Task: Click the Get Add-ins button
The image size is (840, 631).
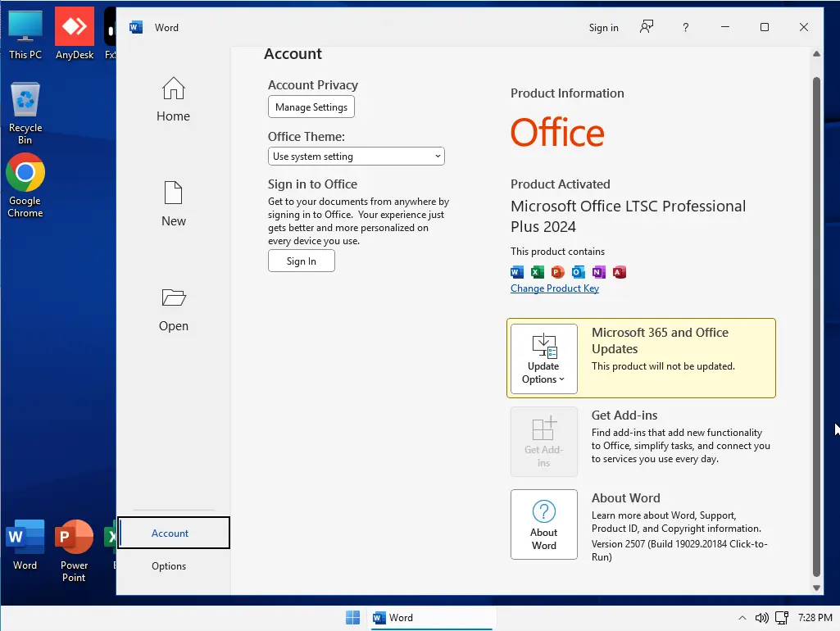Action: click(x=544, y=442)
